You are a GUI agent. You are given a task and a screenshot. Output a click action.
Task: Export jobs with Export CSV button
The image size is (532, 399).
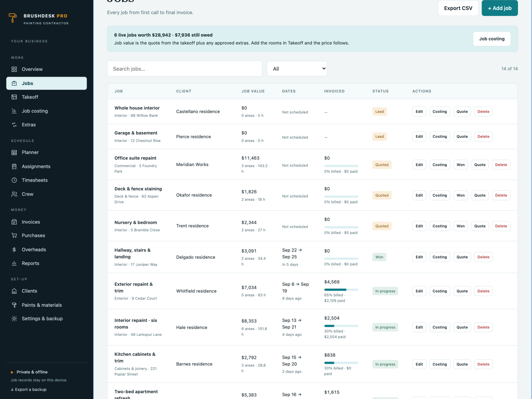click(458, 8)
